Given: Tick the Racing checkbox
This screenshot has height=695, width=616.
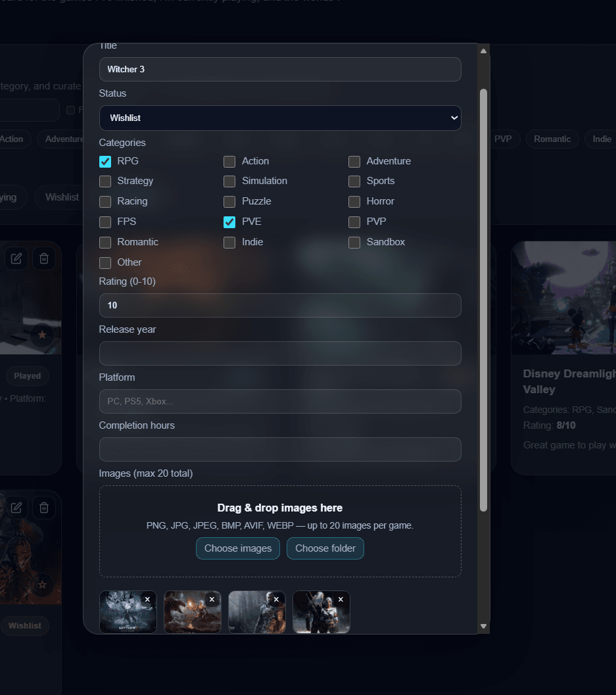Looking at the screenshot, I should pos(105,202).
